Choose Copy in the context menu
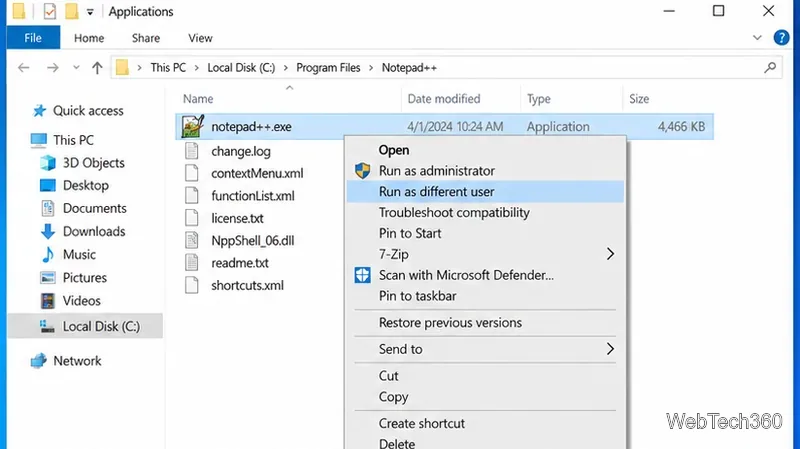The image size is (800, 449). [x=485, y=397]
